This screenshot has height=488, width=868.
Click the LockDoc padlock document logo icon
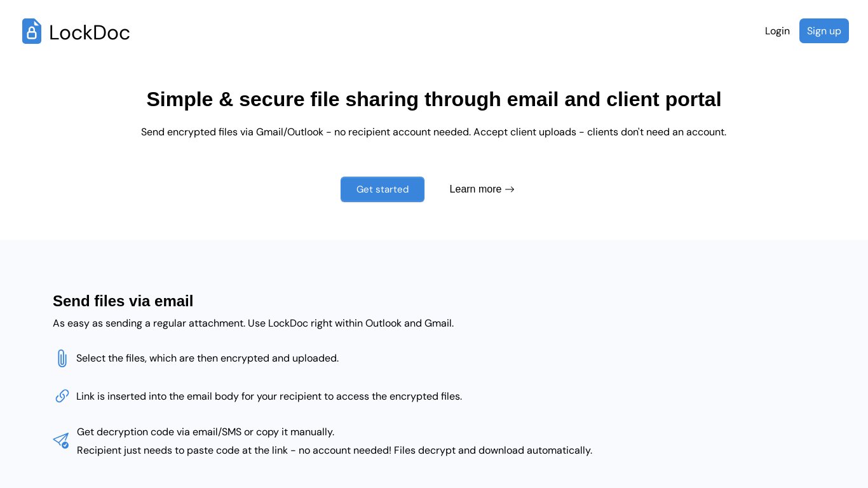32,31
